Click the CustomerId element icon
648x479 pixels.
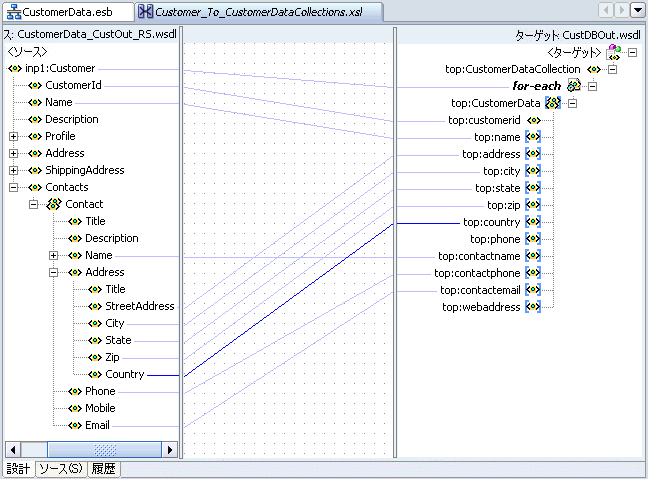tap(35, 85)
